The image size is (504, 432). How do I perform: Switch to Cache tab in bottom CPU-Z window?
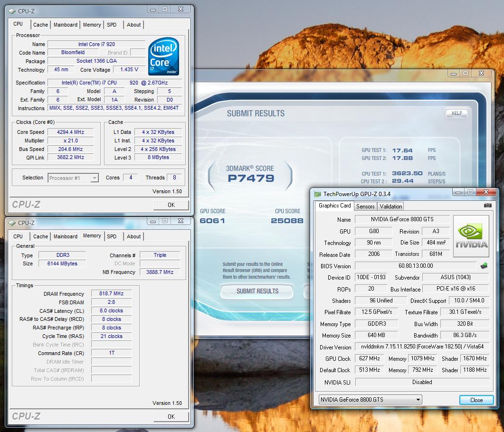point(40,236)
